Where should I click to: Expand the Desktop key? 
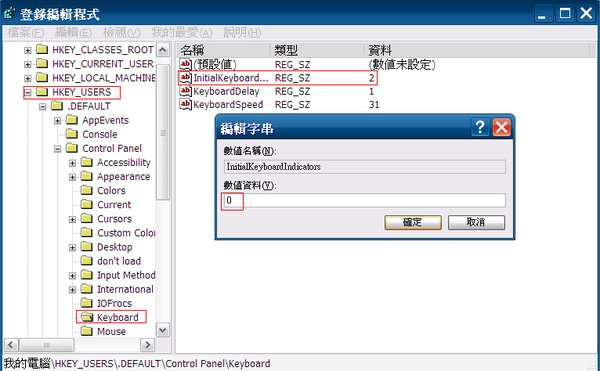[72, 248]
